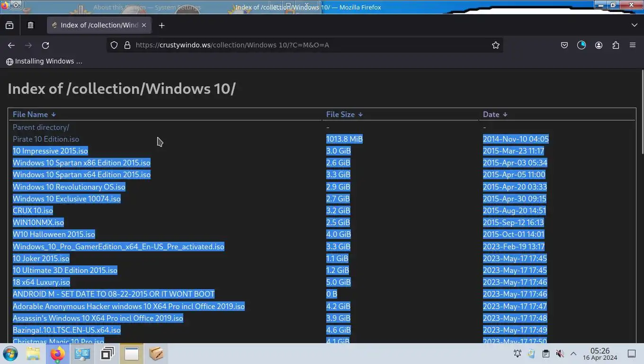Download 10 Ultimate 3D Edition 2015.iso
644x364 pixels.
(x=65, y=270)
